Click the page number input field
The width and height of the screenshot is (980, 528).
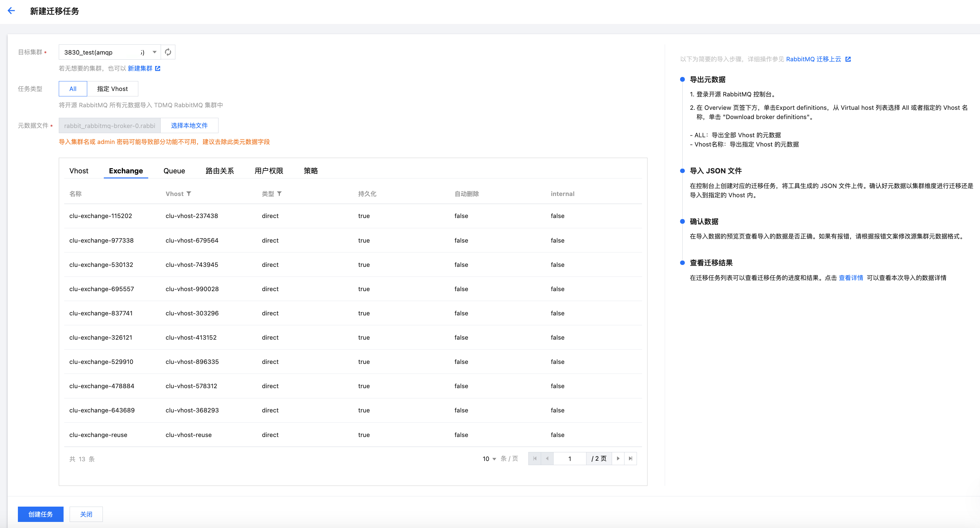570,458
